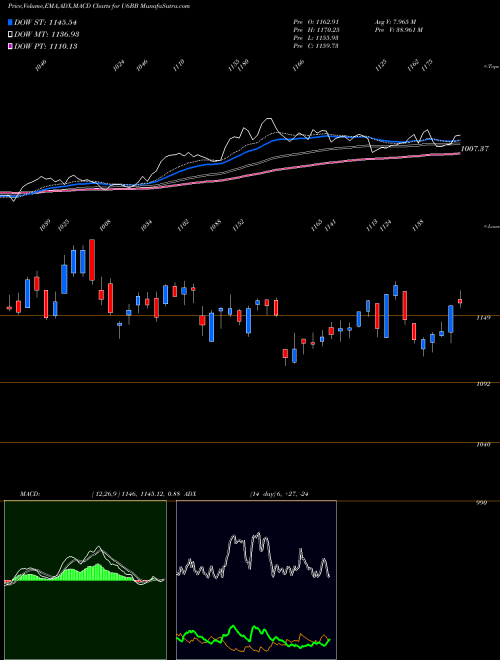The height and width of the screenshot is (660, 500).
Task: Click the 999 price axis label
Action: click(x=482, y=503)
